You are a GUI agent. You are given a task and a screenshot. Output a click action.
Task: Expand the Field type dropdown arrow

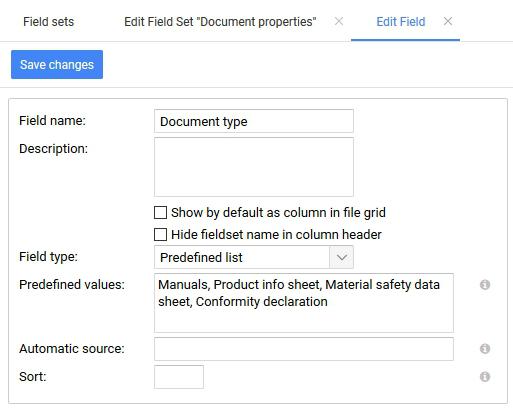pos(341,257)
